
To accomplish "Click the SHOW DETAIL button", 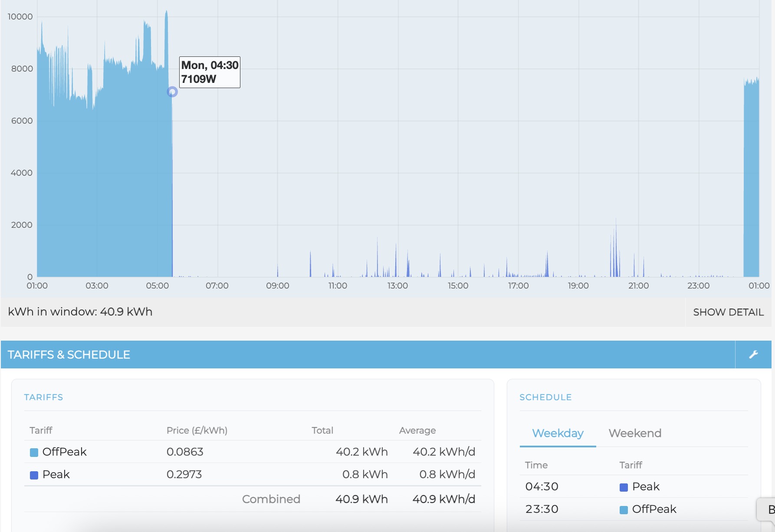I will (x=728, y=312).
